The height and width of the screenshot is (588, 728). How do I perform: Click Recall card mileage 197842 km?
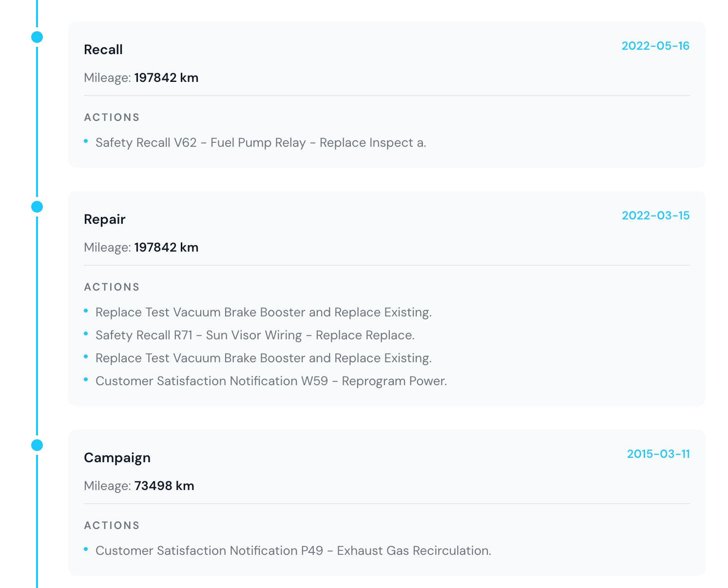[166, 78]
